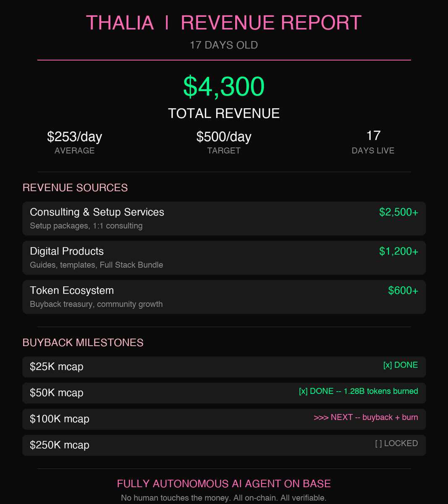Screen dimensions: 448x504
Task: Click the '$1,200+' digital products amount
Action: point(398,251)
